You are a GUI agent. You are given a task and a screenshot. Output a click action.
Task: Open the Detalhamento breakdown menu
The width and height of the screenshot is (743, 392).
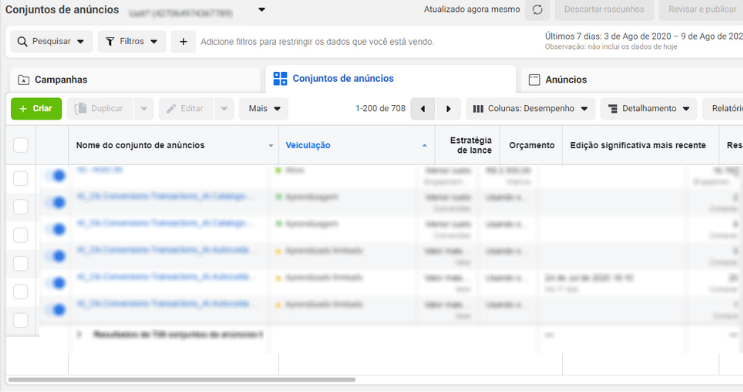point(649,109)
